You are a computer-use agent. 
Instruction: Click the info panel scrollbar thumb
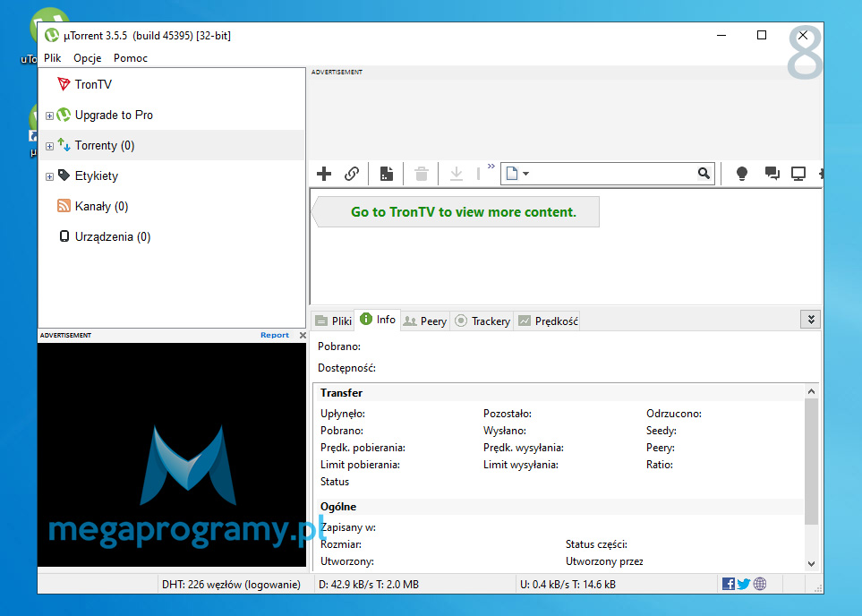[x=811, y=461]
